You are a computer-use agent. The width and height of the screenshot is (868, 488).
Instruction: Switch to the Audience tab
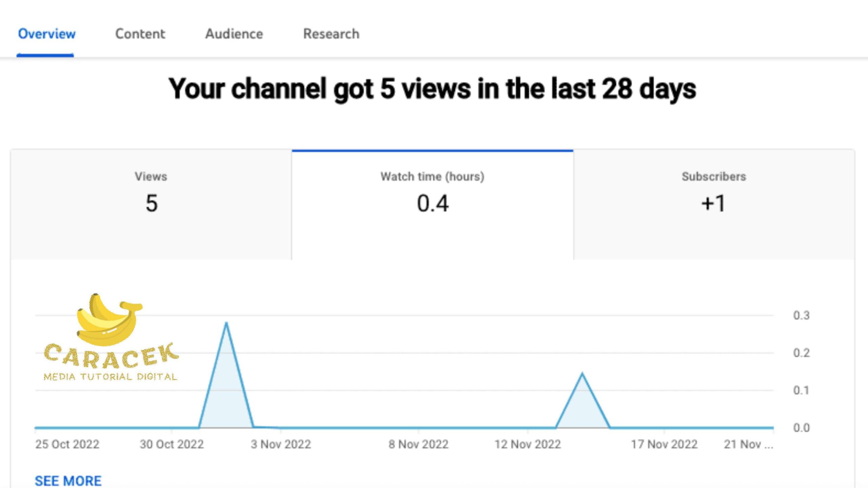(234, 34)
